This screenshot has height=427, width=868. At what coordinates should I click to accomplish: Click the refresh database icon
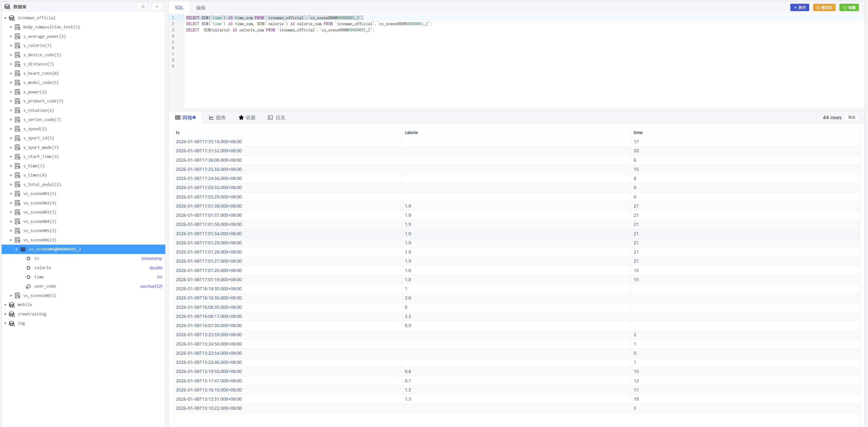(x=143, y=6)
